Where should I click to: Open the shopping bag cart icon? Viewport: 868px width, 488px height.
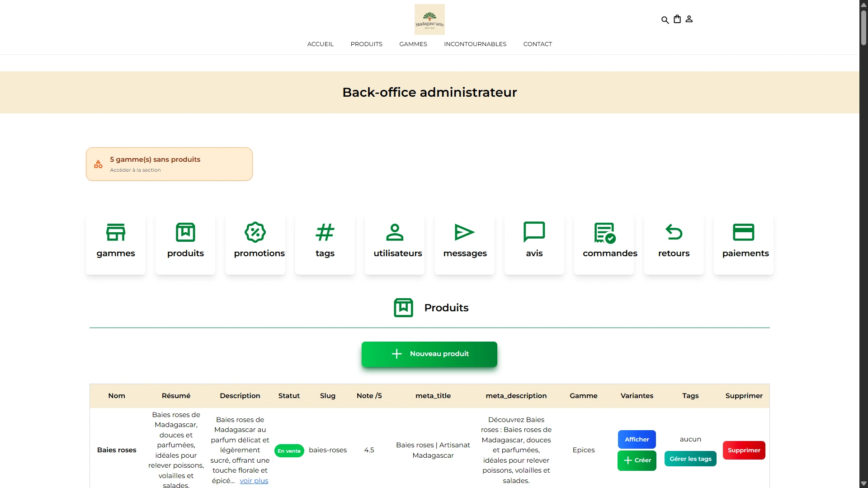tap(677, 19)
